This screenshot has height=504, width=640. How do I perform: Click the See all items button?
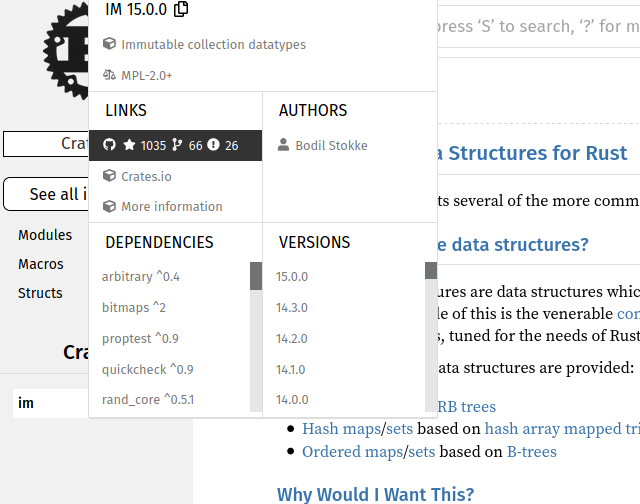[46, 194]
